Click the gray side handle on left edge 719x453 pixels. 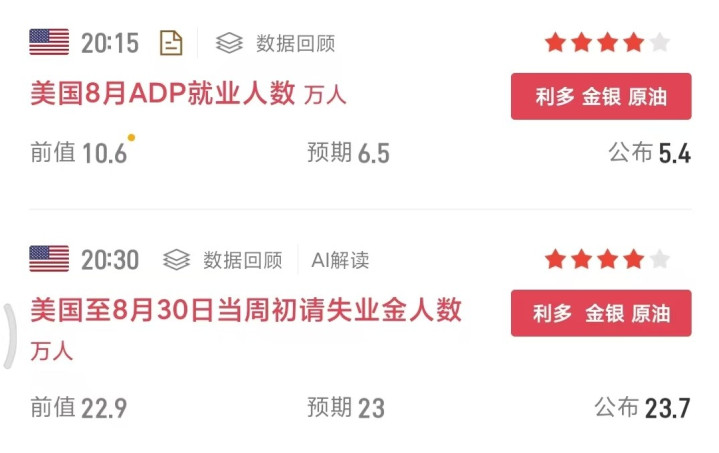(x=10, y=337)
